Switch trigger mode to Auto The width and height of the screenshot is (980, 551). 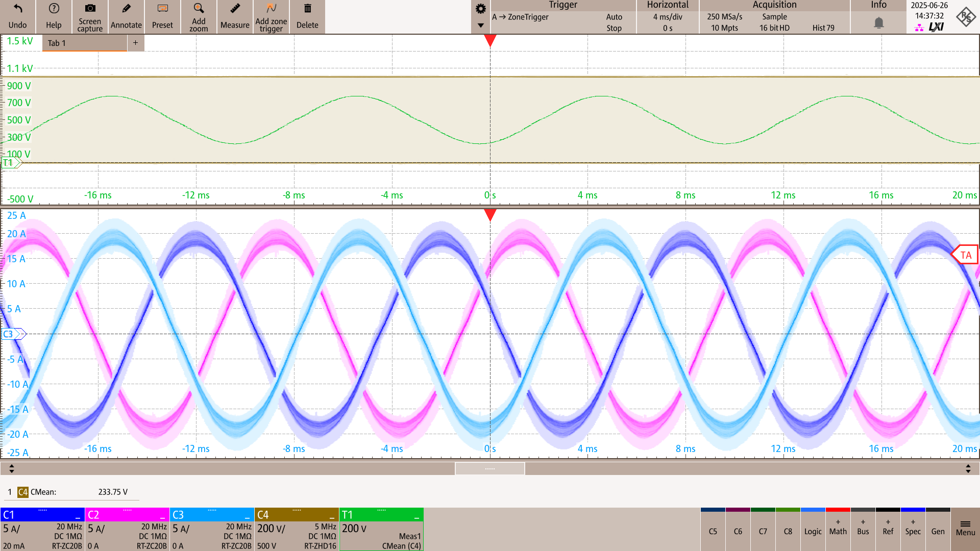tap(614, 17)
